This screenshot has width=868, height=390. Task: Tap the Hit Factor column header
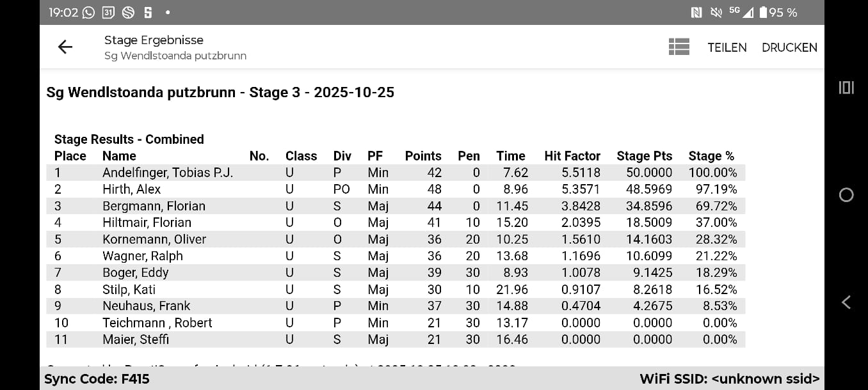pos(572,156)
